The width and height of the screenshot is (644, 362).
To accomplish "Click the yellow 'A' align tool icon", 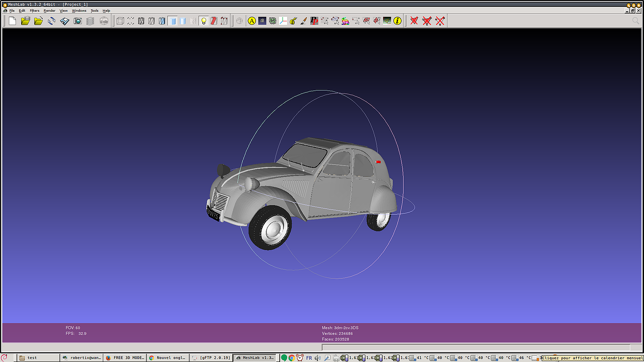I will [x=252, y=21].
